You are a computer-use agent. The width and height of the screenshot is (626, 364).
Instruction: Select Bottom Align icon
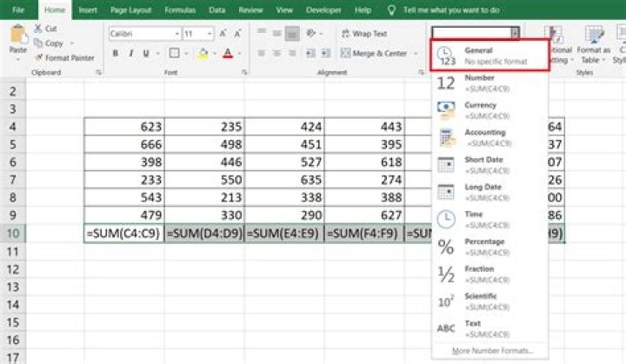292,34
